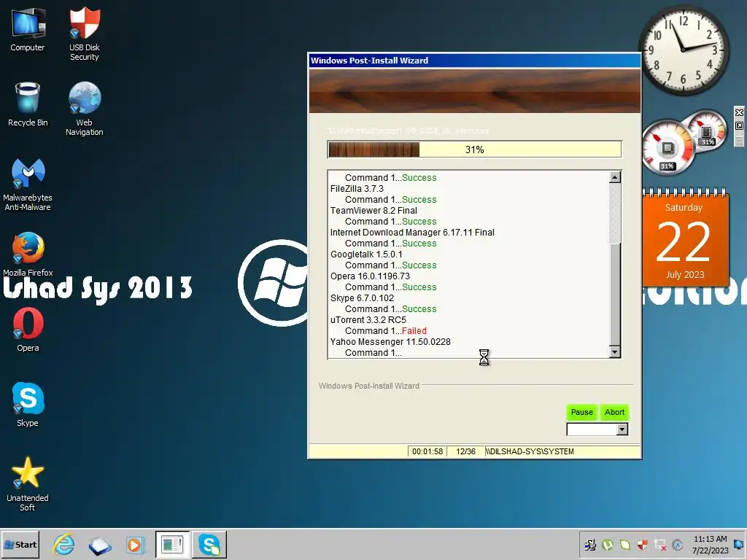
Task: Select the TeamViewer 8.2 Final log entry
Action: pyautogui.click(x=373, y=211)
